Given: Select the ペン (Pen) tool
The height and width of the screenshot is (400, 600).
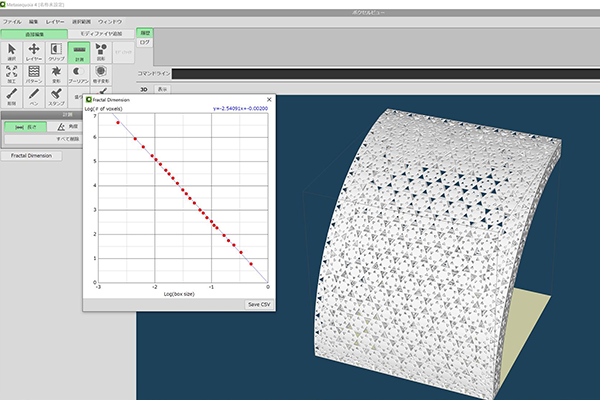Looking at the screenshot, I should 34,97.
